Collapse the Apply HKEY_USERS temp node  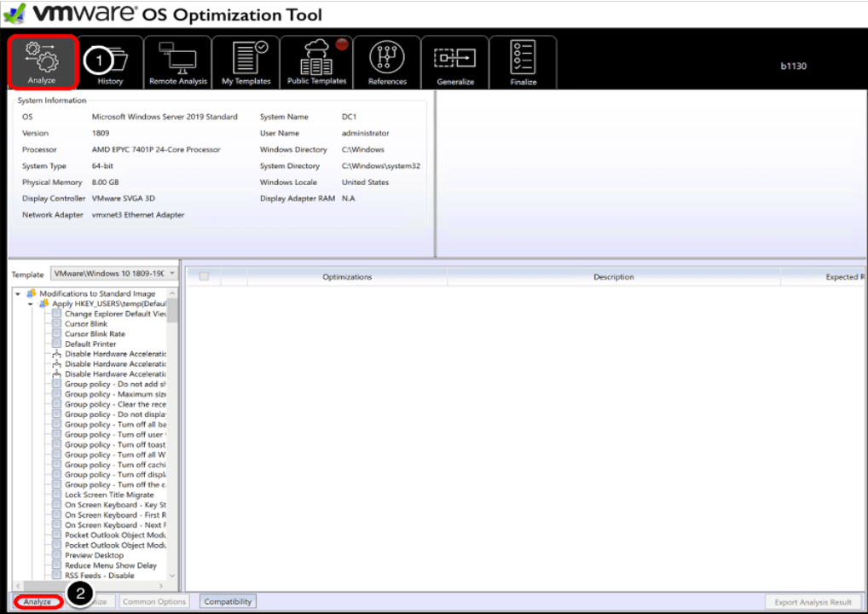[x=31, y=304]
